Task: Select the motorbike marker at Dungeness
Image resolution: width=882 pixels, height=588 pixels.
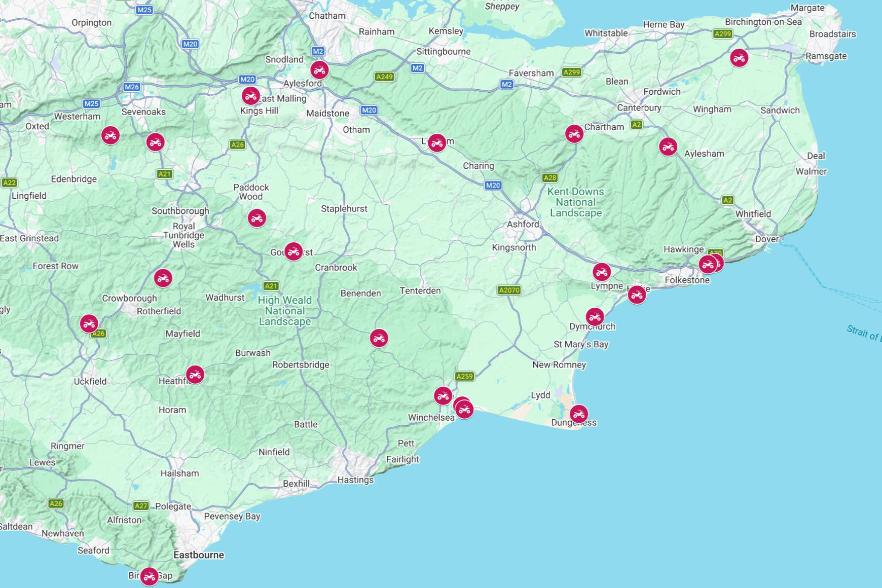Action: 579,414
